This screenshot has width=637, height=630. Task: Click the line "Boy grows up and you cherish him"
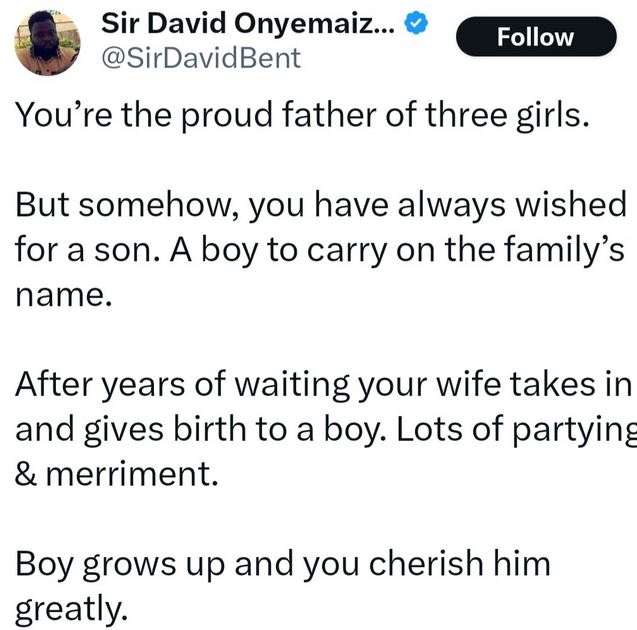pyautogui.click(x=283, y=564)
